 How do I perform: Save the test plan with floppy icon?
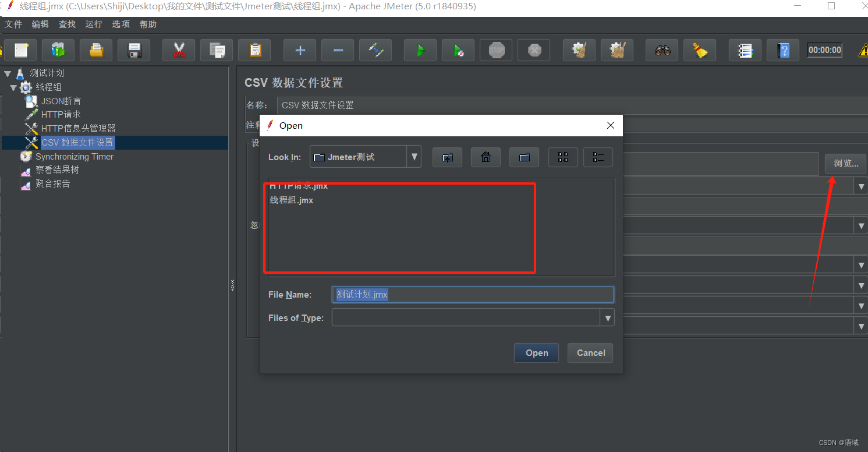pos(134,50)
